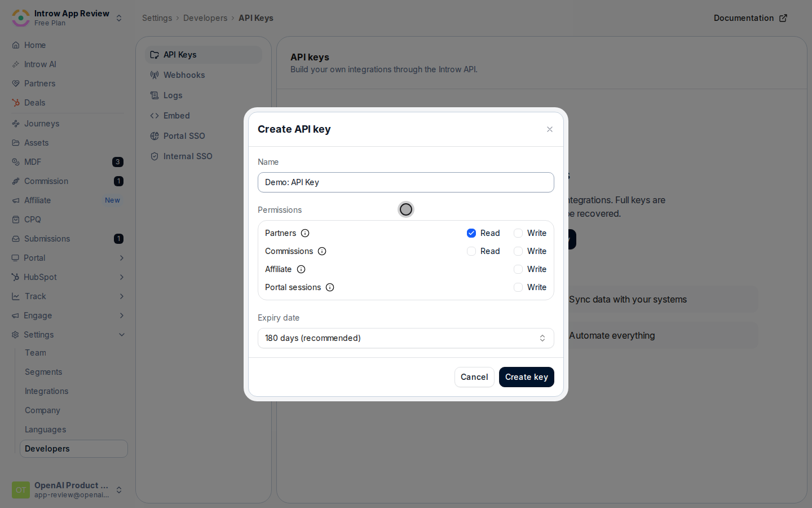Image resolution: width=812 pixels, height=508 pixels.
Task: Click the info icon next to Portal sessions
Action: [x=330, y=287]
